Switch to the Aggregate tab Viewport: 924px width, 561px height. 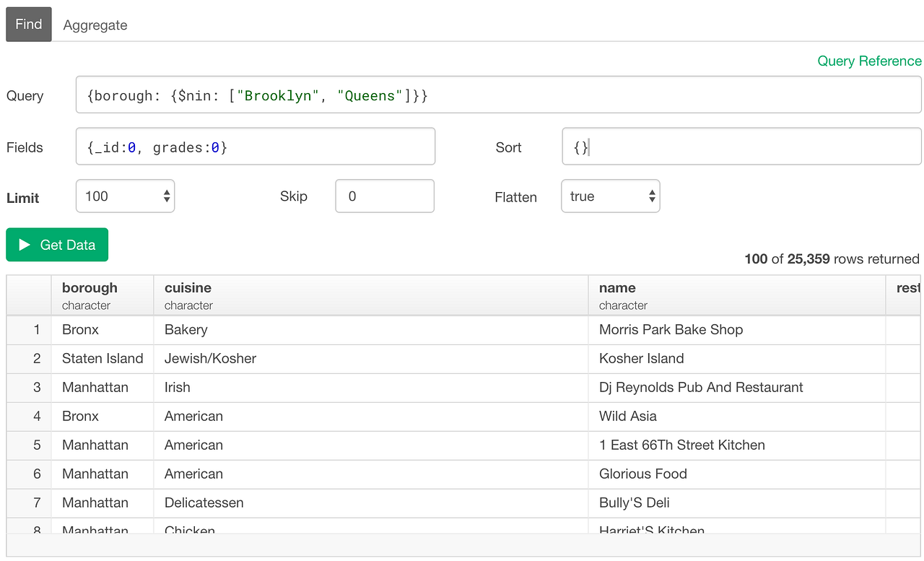[x=95, y=24]
